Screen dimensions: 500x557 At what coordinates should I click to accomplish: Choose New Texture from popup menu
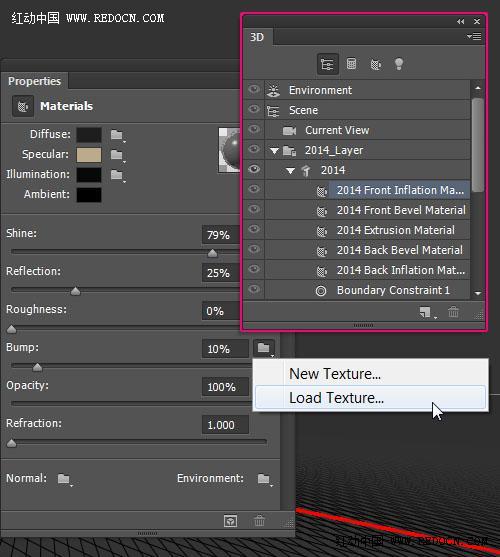(x=335, y=374)
